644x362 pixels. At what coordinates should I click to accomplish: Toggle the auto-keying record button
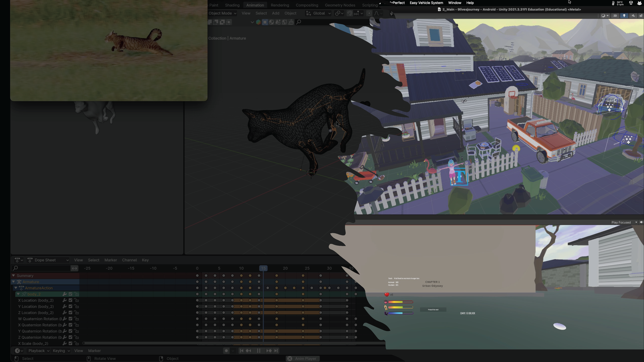(x=226, y=351)
